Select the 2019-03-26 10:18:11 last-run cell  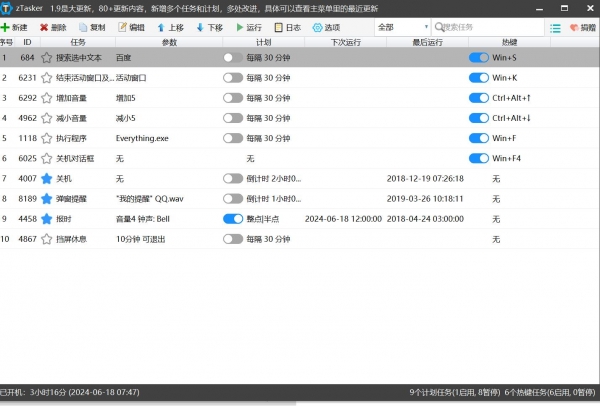pyautogui.click(x=425, y=199)
